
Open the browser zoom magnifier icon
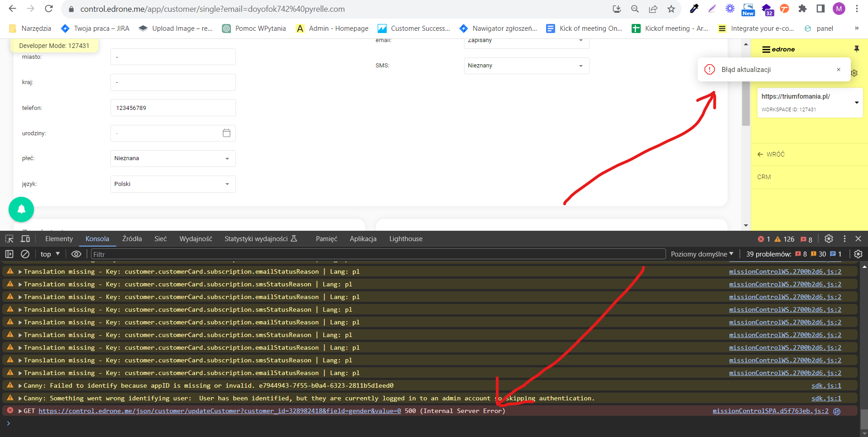635,9
